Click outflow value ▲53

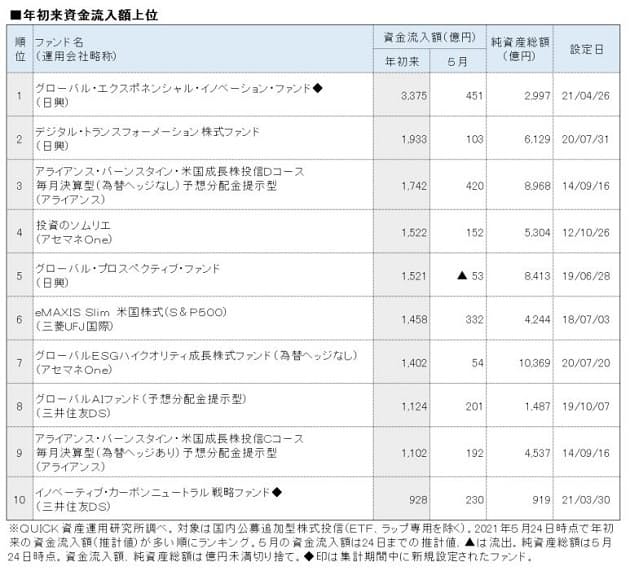pos(470,276)
